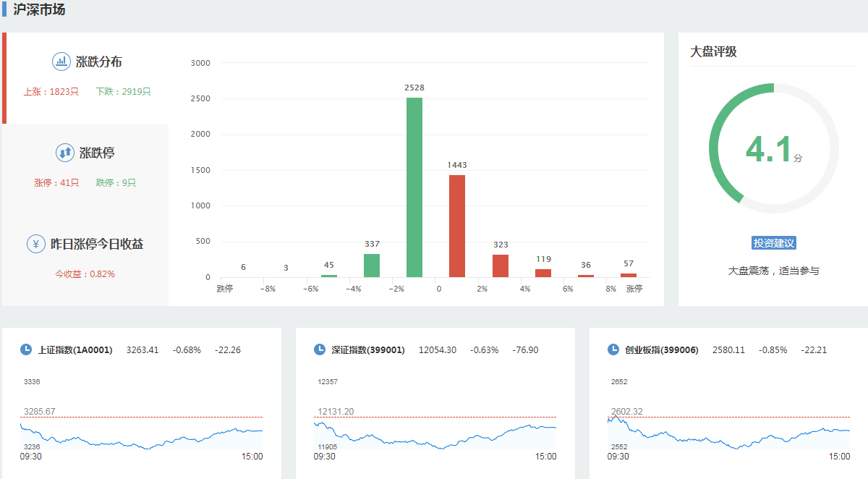
Task: Click the tallest green bar labeled 2528
Action: pos(414,188)
